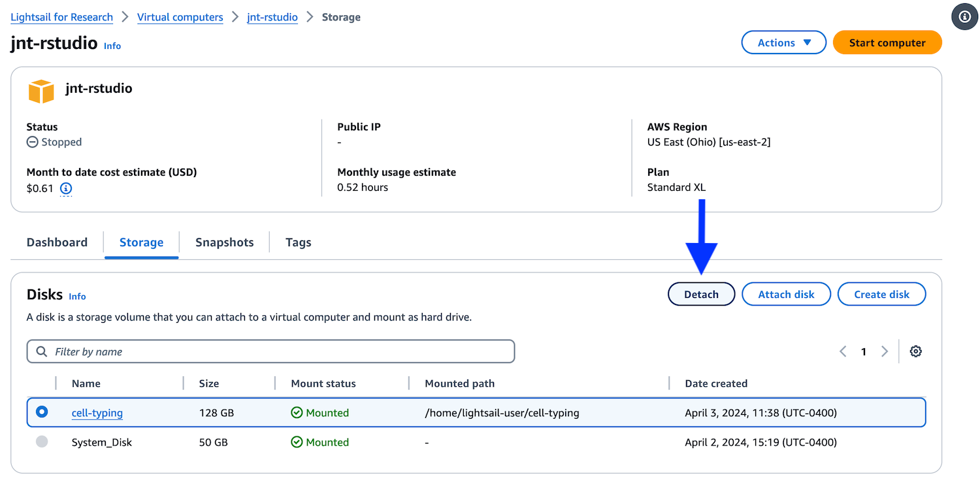Screen dimensions: 980x486
Task: Focus the Filter by name field
Action: (x=270, y=351)
